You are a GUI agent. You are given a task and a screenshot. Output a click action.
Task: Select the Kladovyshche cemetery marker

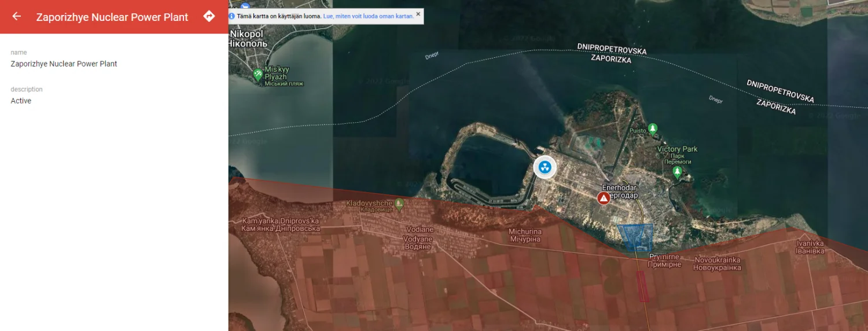(399, 204)
